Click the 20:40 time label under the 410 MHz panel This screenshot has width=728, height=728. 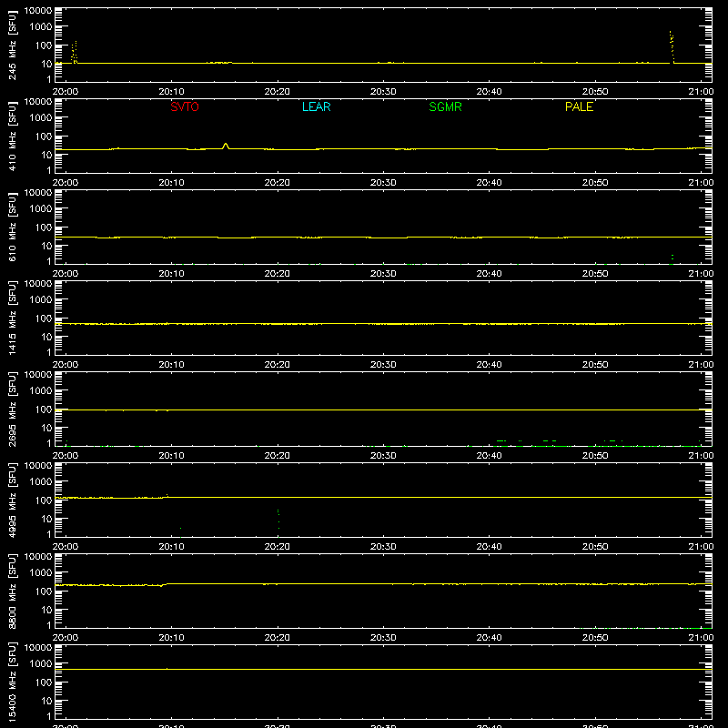tap(489, 183)
